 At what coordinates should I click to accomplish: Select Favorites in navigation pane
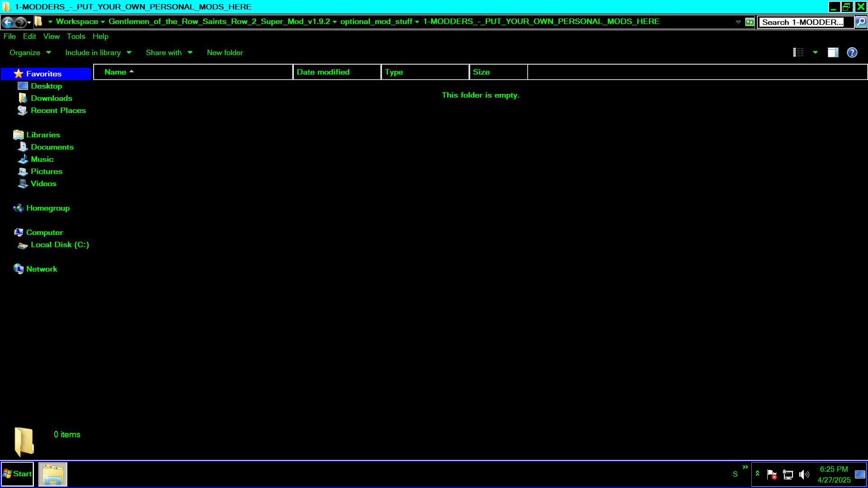point(47,74)
